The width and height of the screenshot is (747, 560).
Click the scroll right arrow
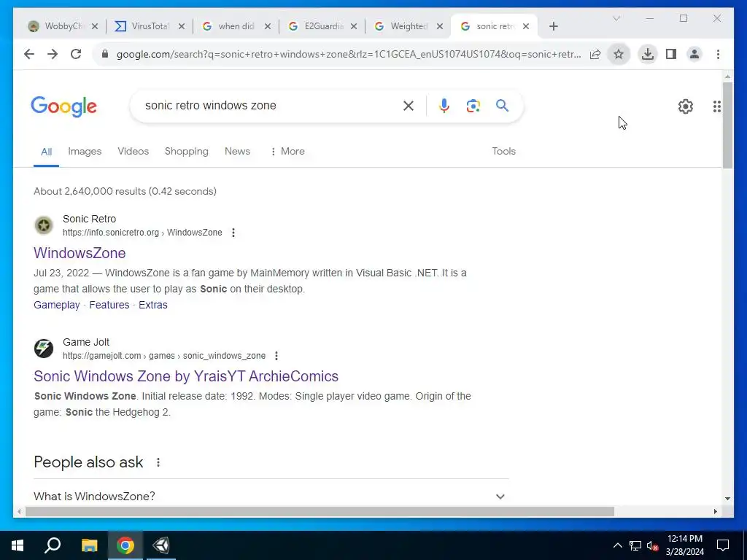tap(715, 512)
